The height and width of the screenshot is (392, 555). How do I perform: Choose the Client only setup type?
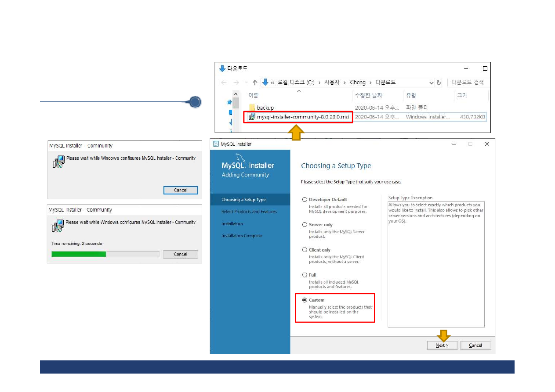click(305, 250)
